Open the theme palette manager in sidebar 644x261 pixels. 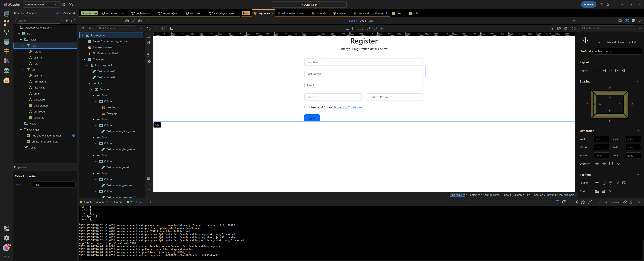click(7, 61)
